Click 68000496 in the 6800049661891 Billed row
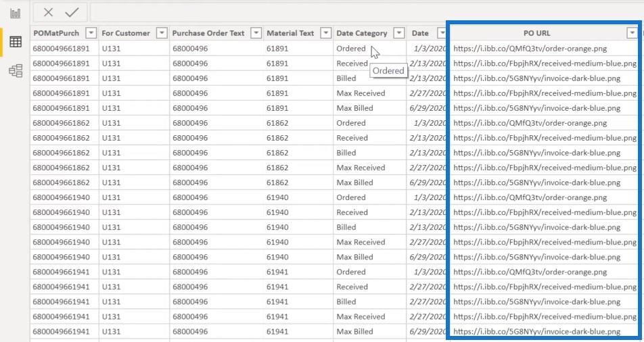This screenshot has width=644, height=342. coord(190,78)
